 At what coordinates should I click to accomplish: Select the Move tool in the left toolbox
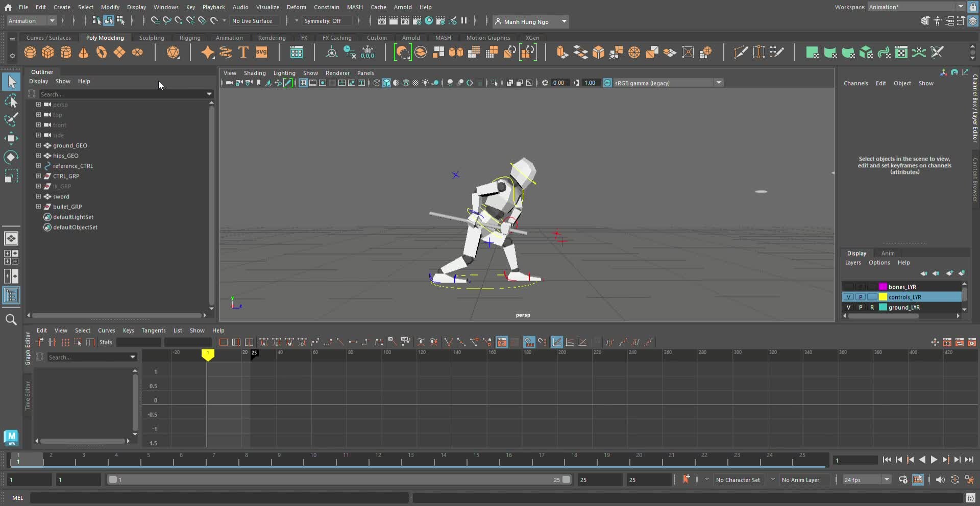coord(11,138)
